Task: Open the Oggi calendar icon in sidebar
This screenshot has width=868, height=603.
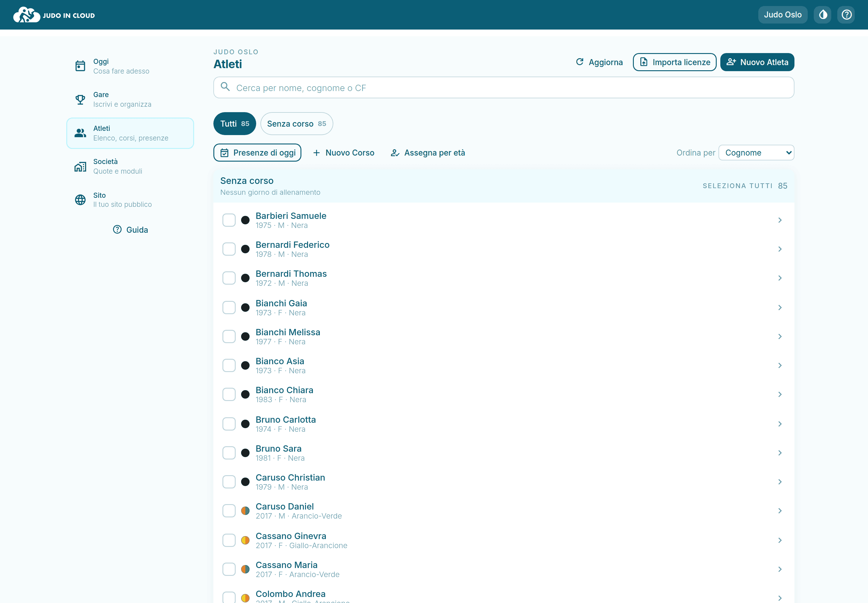Action: 80,66
